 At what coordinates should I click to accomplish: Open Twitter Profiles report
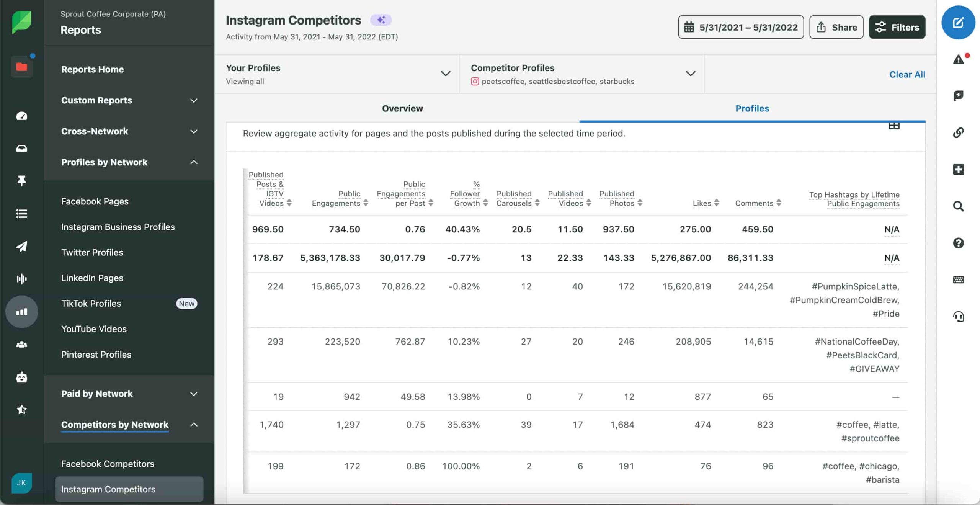coord(92,252)
